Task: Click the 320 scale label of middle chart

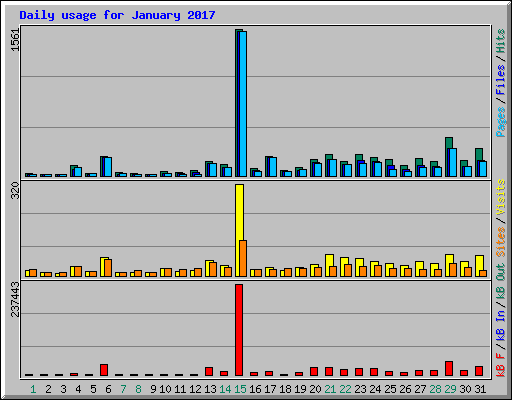Action: pyautogui.click(x=15, y=191)
